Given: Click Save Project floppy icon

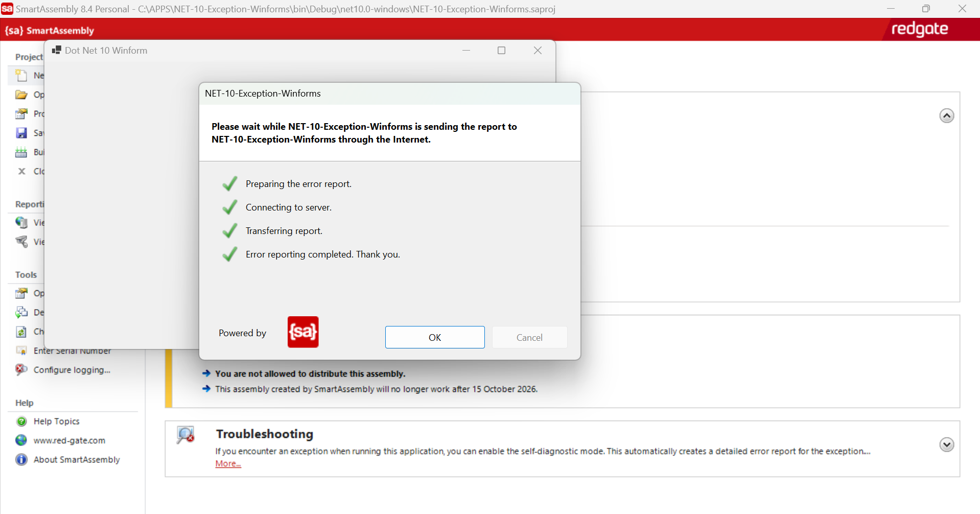Looking at the screenshot, I should pos(21,133).
